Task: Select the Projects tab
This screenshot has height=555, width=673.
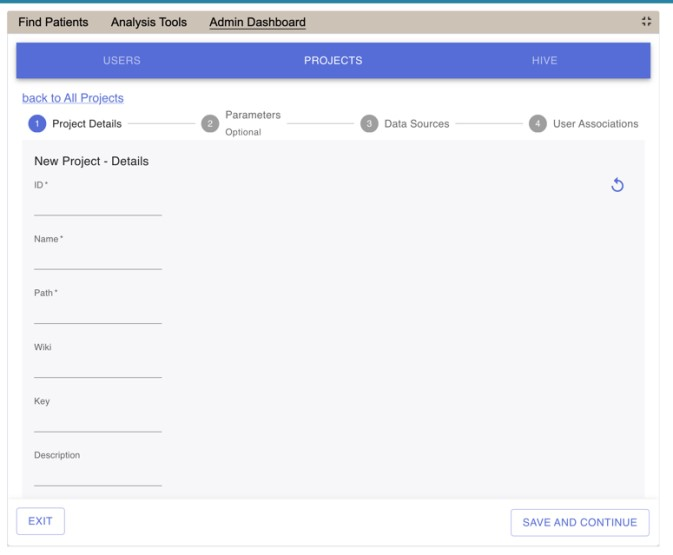Action: coord(333,61)
